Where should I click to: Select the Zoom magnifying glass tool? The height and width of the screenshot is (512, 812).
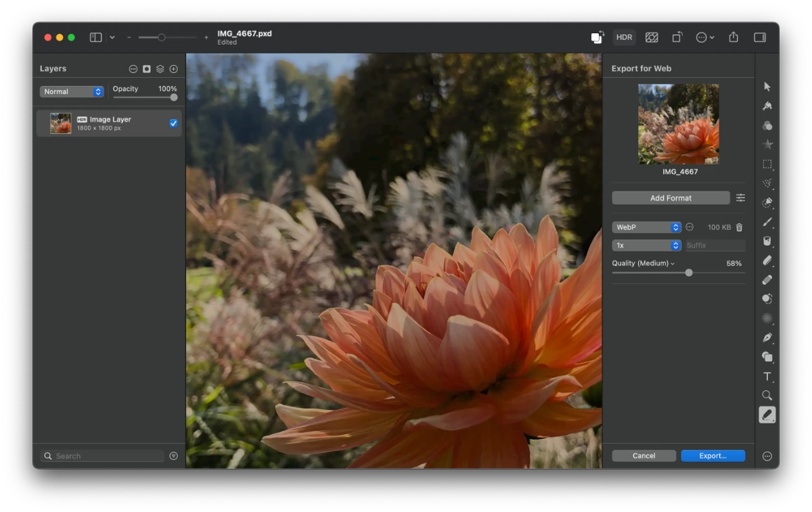coord(767,395)
